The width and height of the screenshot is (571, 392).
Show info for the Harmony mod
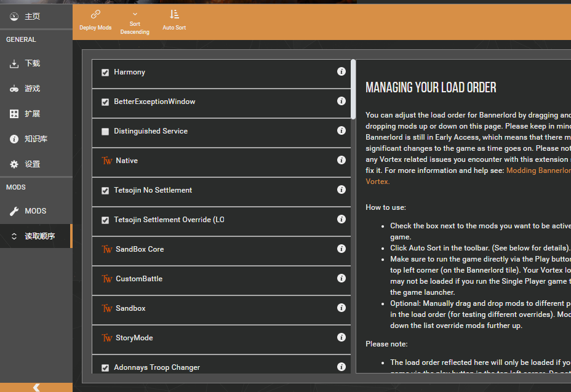pos(341,71)
